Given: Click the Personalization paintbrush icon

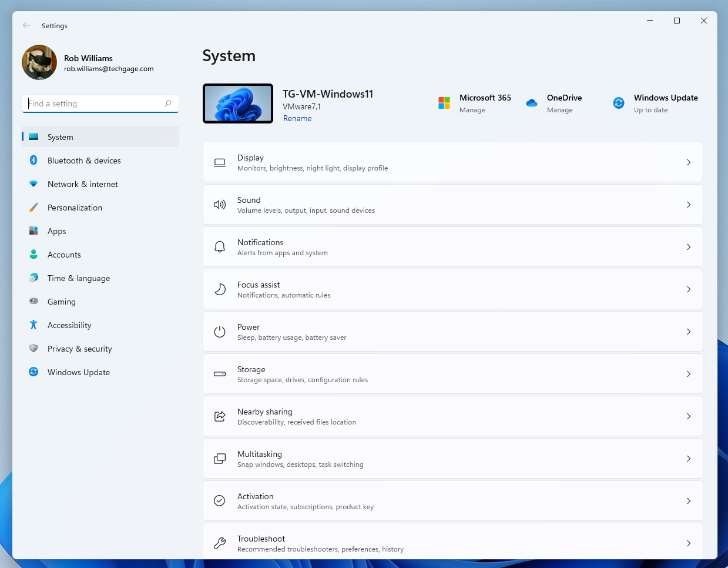Looking at the screenshot, I should pos(33,208).
